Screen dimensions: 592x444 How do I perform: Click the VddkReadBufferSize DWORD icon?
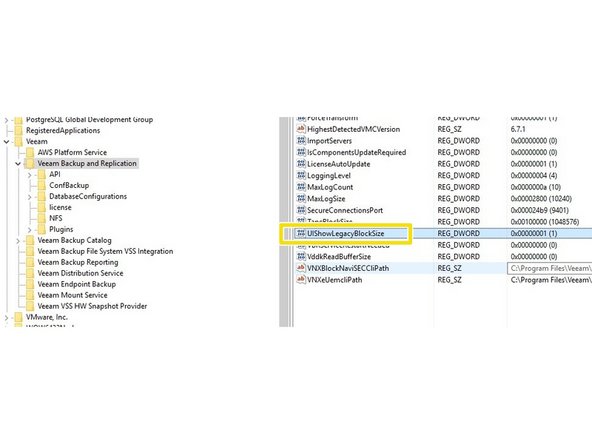[301, 257]
